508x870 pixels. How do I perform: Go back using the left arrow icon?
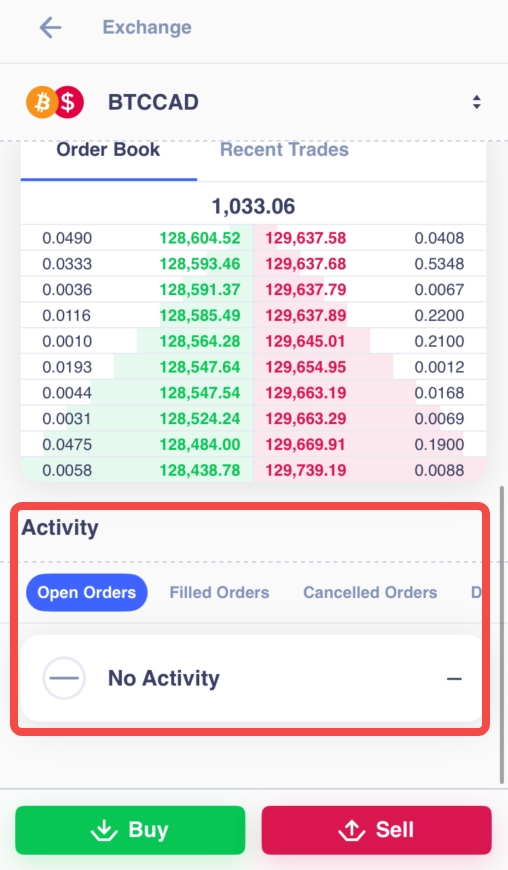pyautogui.click(x=50, y=27)
